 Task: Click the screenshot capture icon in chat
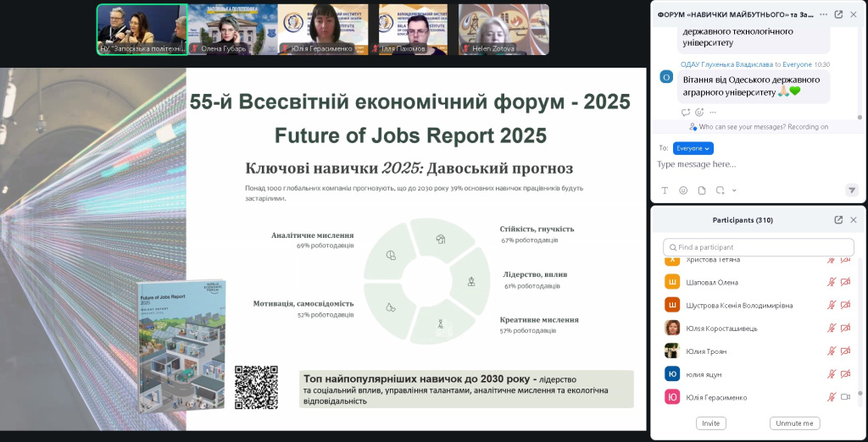pos(720,191)
